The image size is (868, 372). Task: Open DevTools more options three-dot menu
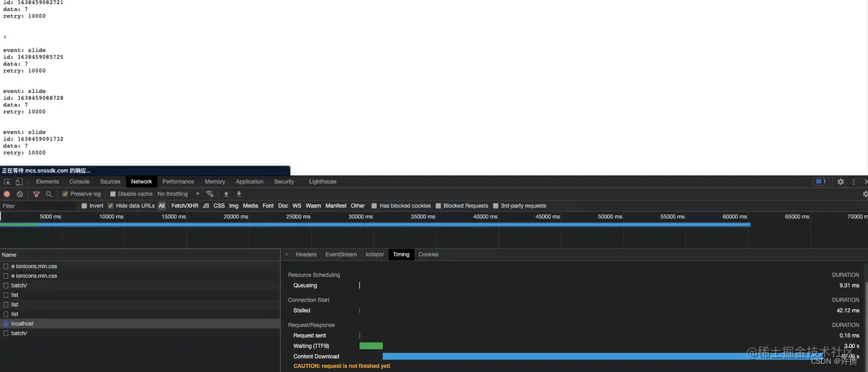tap(852, 182)
